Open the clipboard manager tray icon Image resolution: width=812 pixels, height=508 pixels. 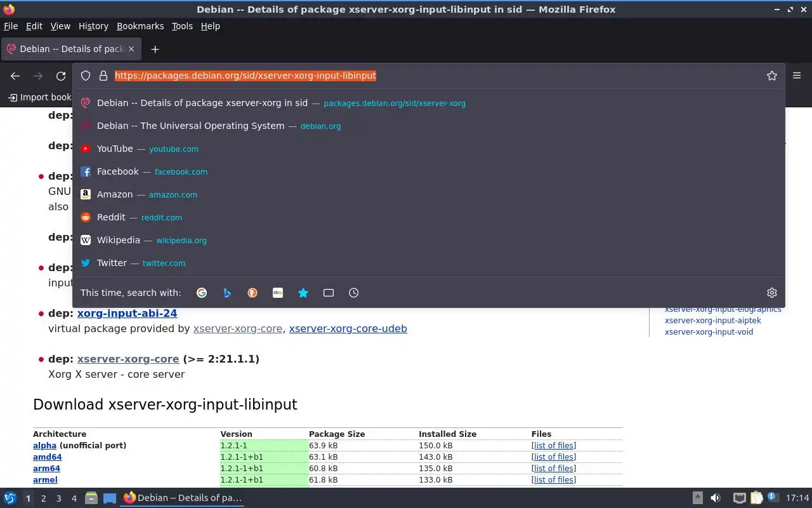[756, 498]
